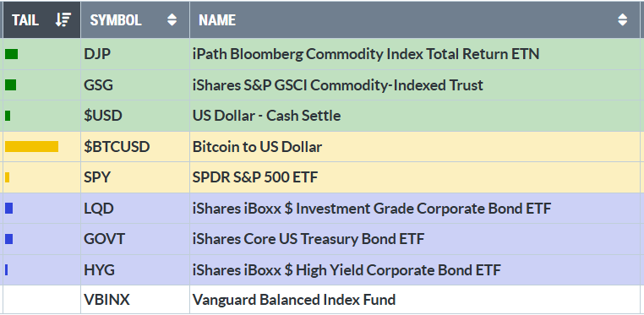Click the blue tail bar for LQD
The width and height of the screenshot is (644, 315).
(x=8, y=209)
